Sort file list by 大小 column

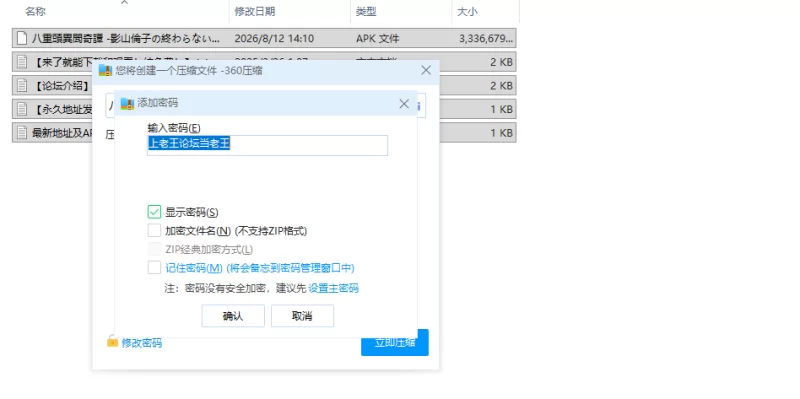tap(467, 12)
